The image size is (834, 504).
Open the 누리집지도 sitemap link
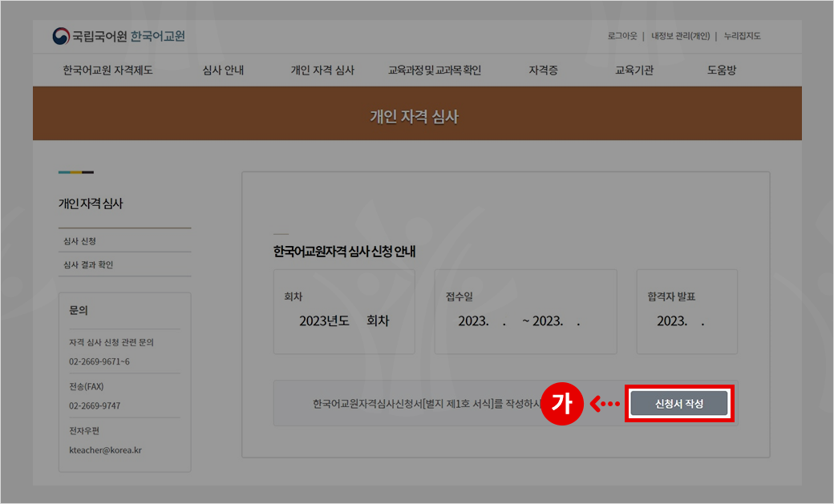[x=742, y=36]
